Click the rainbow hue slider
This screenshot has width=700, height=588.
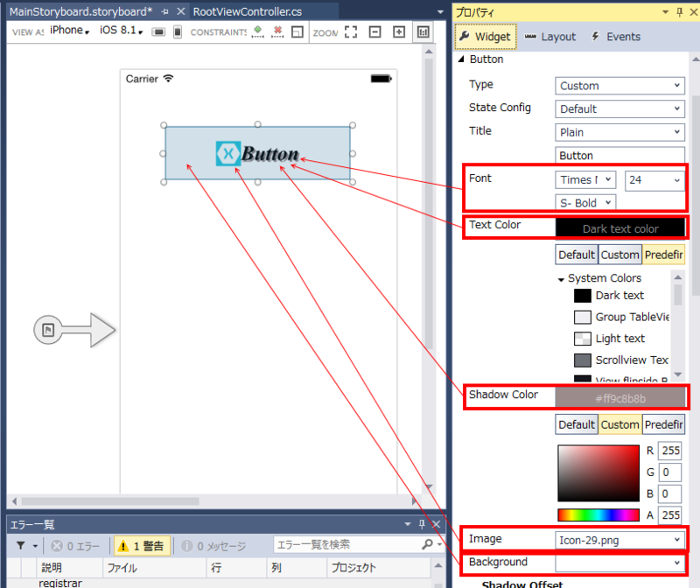(598, 514)
